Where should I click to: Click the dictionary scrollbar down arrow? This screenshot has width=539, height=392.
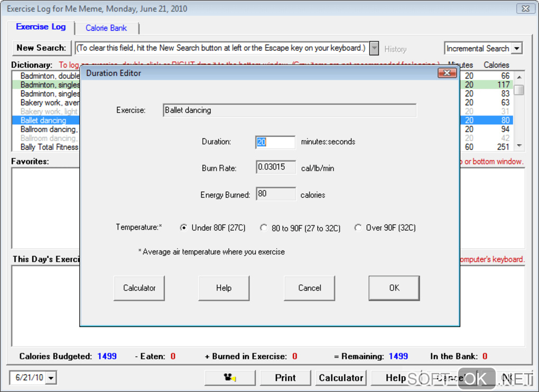tap(519, 146)
